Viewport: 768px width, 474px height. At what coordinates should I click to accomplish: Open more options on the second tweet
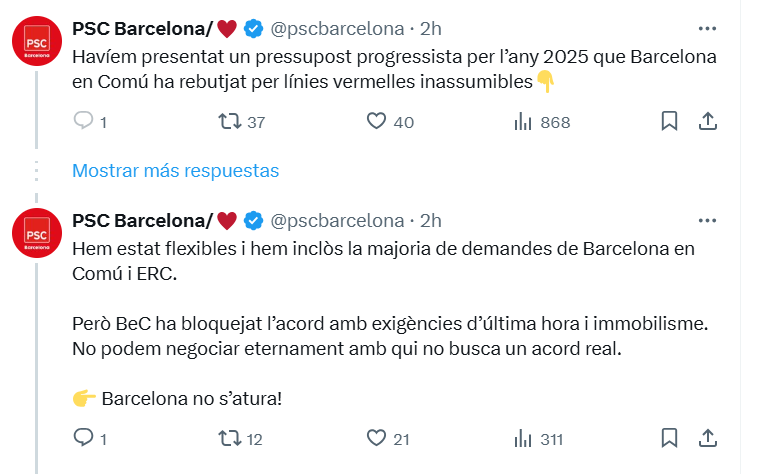(x=707, y=220)
